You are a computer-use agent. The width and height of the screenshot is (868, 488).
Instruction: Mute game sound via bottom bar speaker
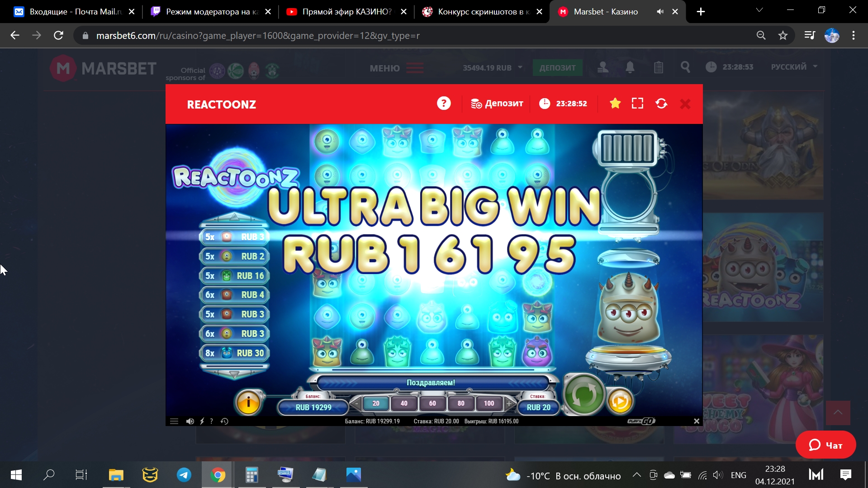click(x=190, y=421)
